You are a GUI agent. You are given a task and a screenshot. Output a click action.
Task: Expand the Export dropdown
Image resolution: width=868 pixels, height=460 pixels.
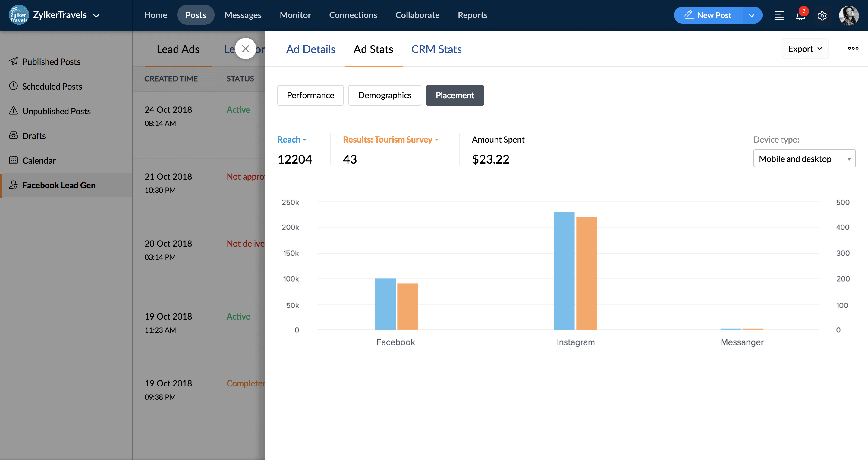click(x=805, y=49)
